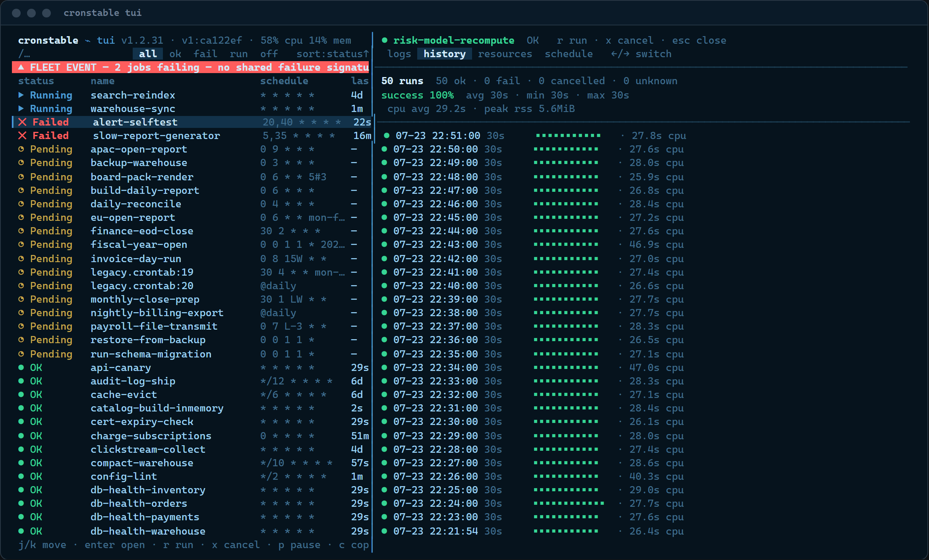Open the schedule tab

569,54
